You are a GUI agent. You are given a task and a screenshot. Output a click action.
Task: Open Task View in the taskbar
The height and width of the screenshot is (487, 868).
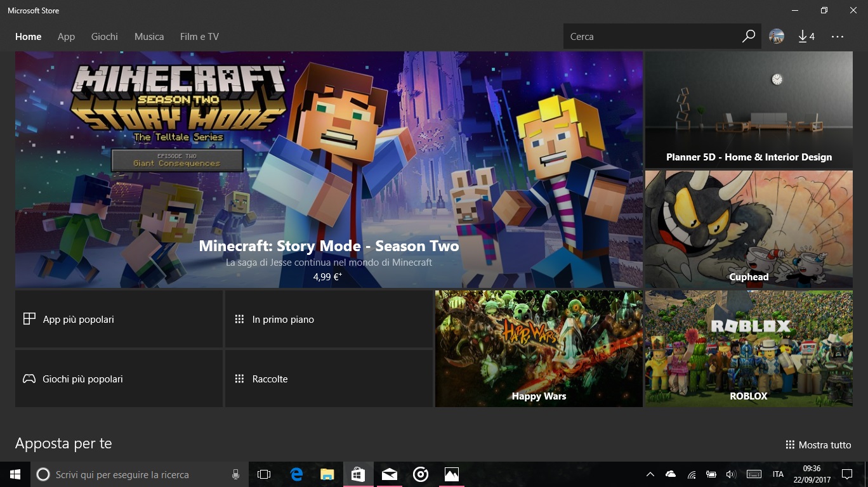coord(264,474)
